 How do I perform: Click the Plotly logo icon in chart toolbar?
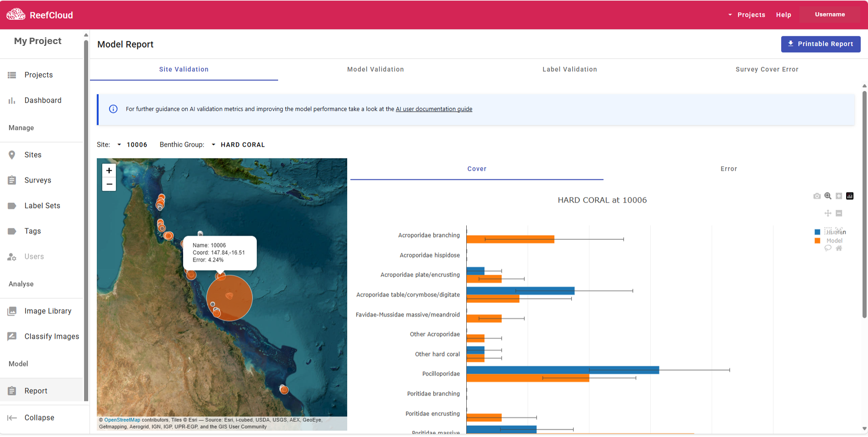coord(850,196)
